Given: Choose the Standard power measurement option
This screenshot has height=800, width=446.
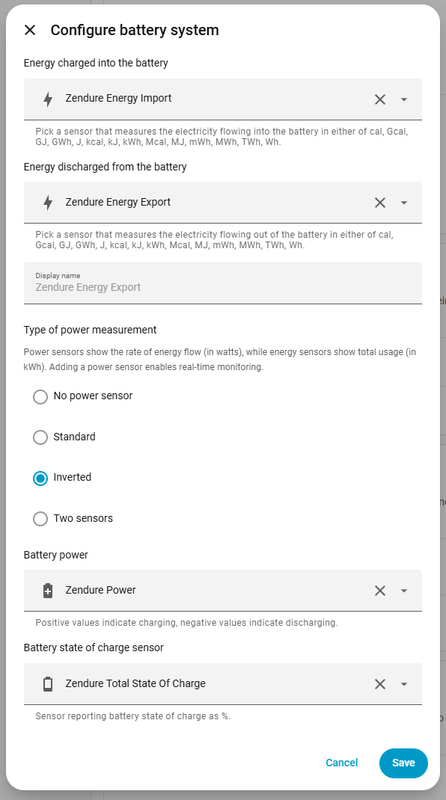Looking at the screenshot, I should [x=40, y=437].
